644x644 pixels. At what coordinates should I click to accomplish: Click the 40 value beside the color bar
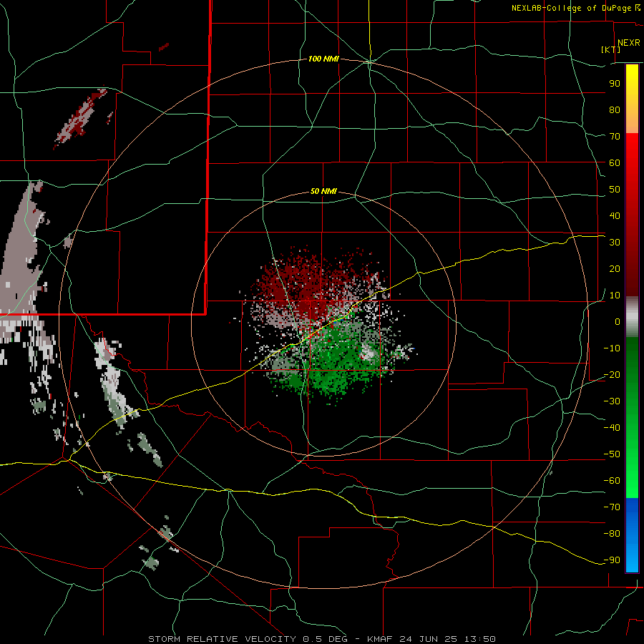point(615,216)
